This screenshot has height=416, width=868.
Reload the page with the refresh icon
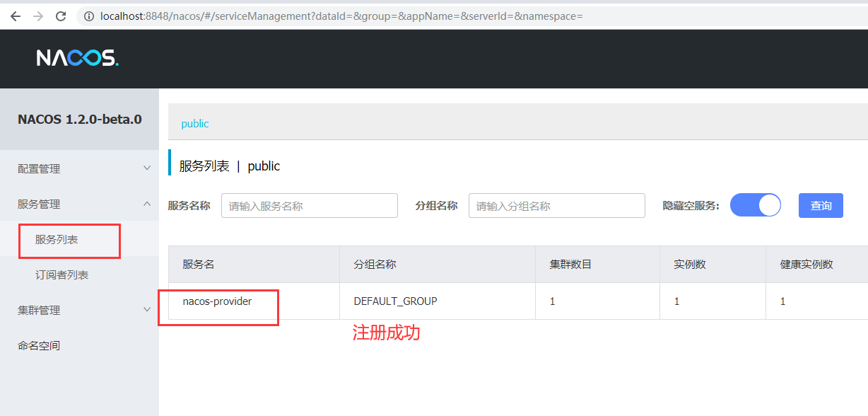coord(61,16)
